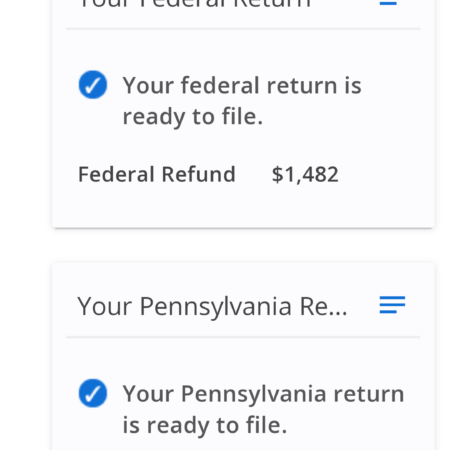Select 'Your Pennsylvania return' status text

pyautogui.click(x=263, y=394)
